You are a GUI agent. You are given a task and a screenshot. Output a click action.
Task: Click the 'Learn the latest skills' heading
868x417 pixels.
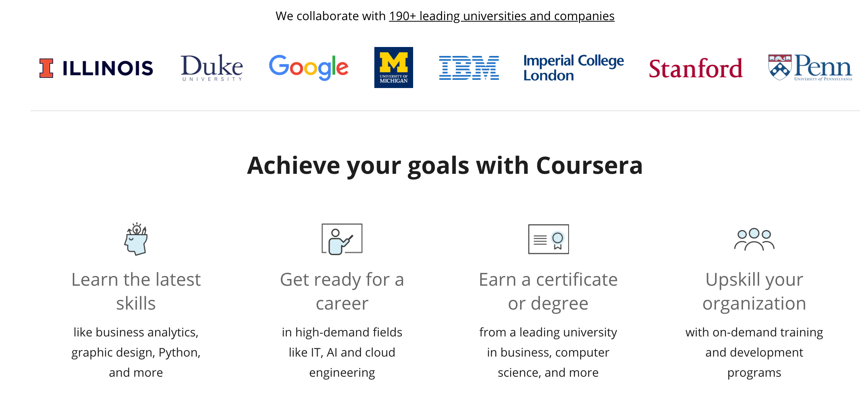[x=136, y=291]
